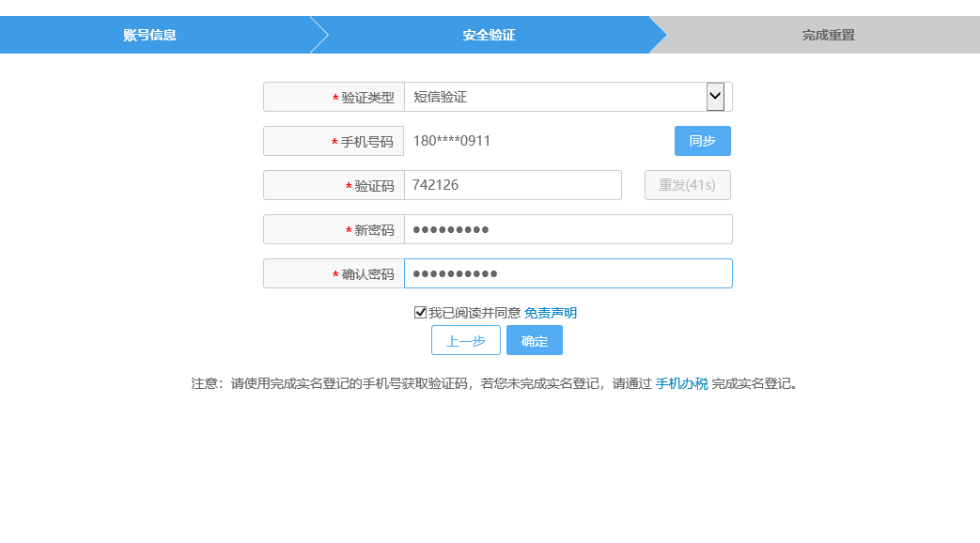This screenshot has height=543, width=980.
Task: Focus the 确认密码 password field
Action: point(568,273)
